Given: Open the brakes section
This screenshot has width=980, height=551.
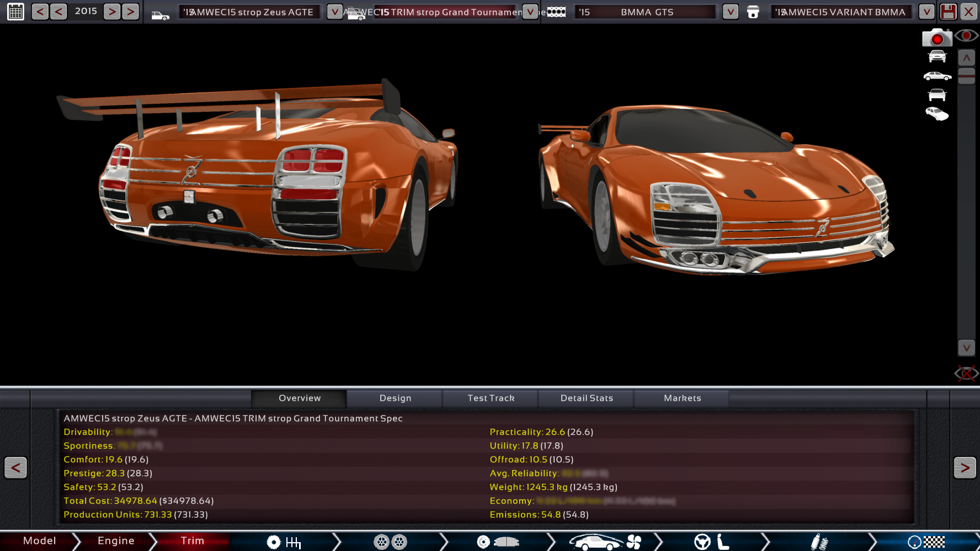Looking at the screenshot, I should (498, 542).
